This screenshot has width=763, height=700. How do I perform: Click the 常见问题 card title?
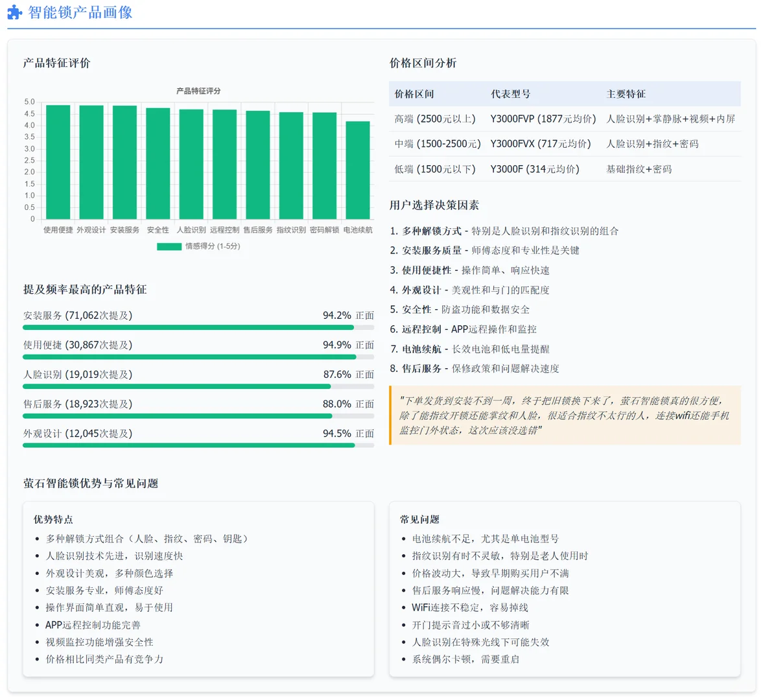point(419,520)
